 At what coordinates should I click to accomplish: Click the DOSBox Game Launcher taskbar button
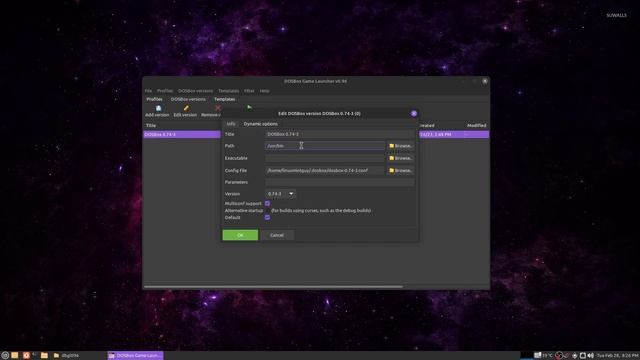pyautogui.click(x=136, y=356)
